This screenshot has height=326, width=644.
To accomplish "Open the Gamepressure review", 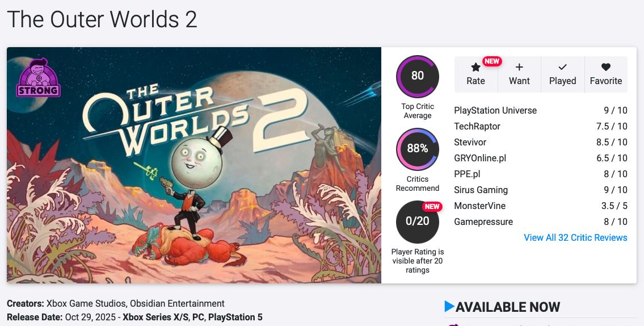I will [483, 221].
